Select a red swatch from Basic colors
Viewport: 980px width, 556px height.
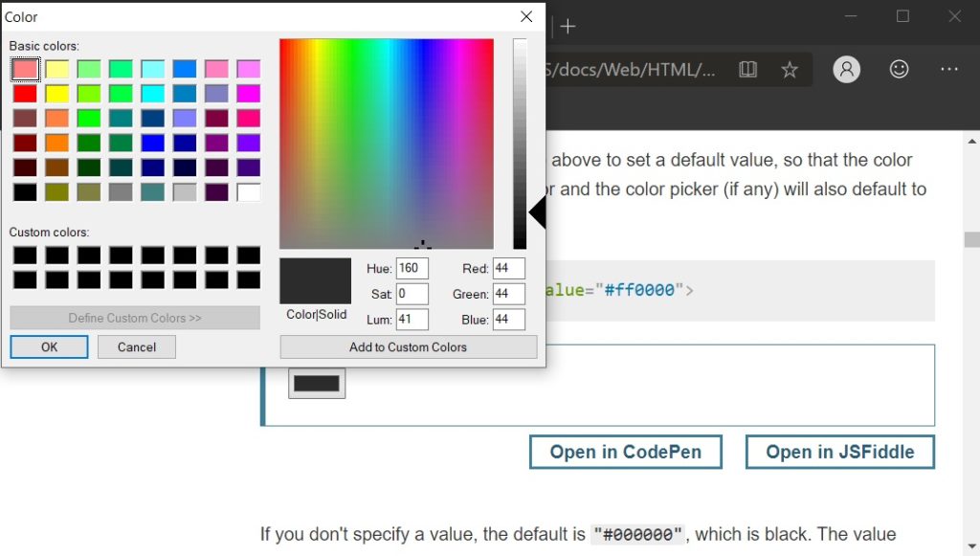point(23,93)
